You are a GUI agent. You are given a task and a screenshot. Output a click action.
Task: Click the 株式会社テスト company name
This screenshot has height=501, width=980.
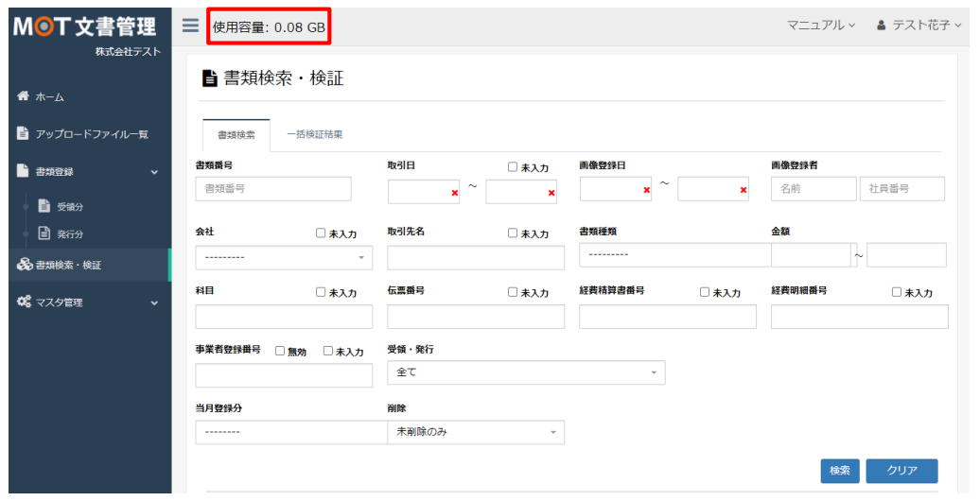(x=128, y=51)
